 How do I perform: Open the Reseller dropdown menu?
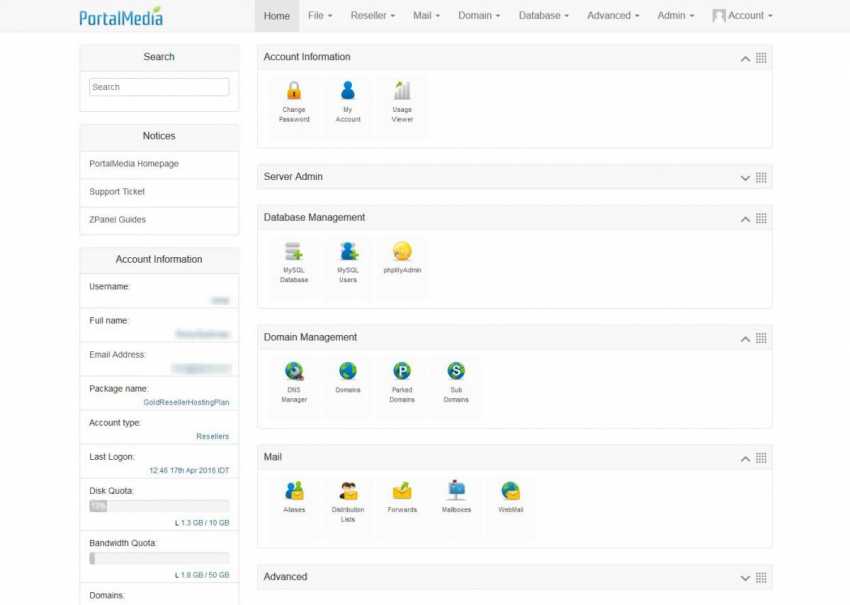tap(373, 16)
